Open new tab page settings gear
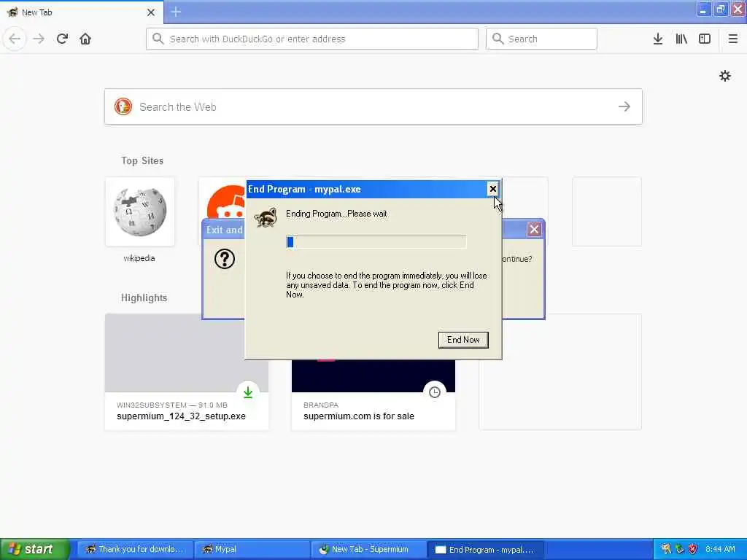This screenshot has height=560, width=747. tap(725, 76)
